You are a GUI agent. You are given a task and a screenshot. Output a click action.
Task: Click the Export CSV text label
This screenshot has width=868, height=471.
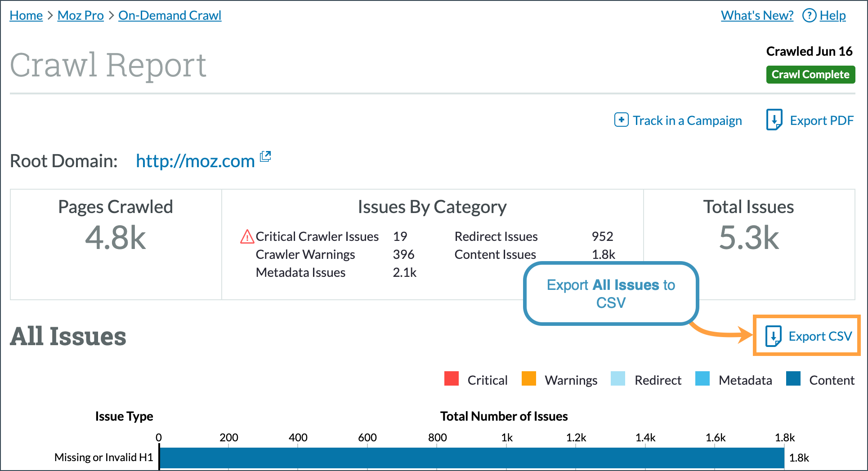pyautogui.click(x=821, y=336)
